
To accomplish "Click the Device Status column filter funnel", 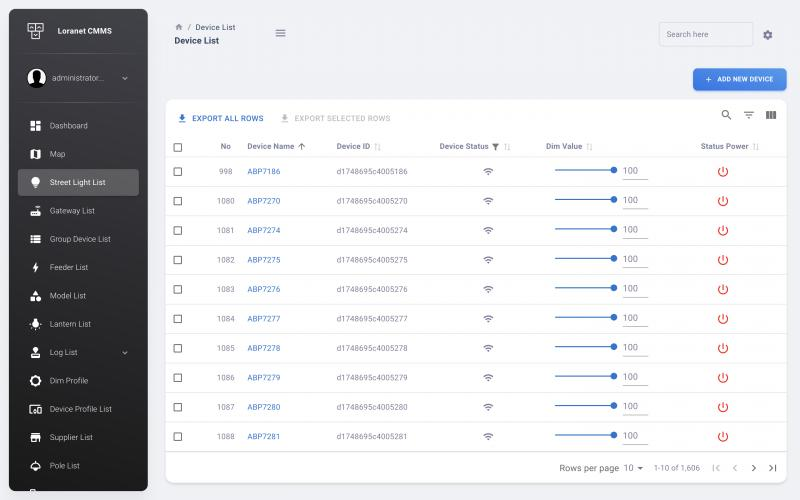I will point(495,147).
